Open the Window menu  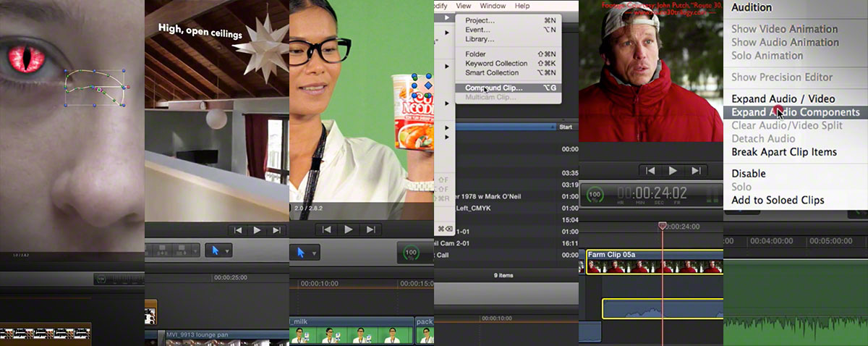coord(493,6)
